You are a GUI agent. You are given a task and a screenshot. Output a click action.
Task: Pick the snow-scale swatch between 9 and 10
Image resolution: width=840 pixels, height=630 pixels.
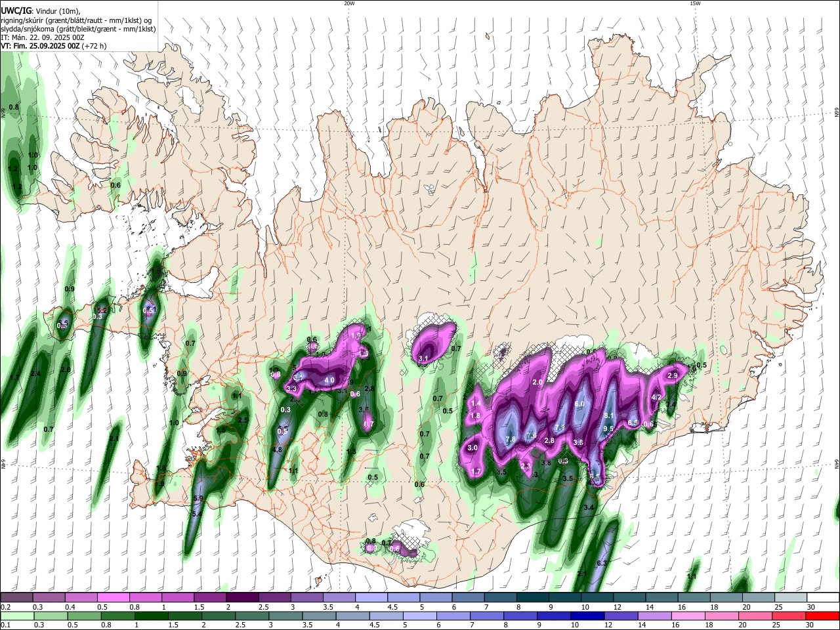(564, 598)
